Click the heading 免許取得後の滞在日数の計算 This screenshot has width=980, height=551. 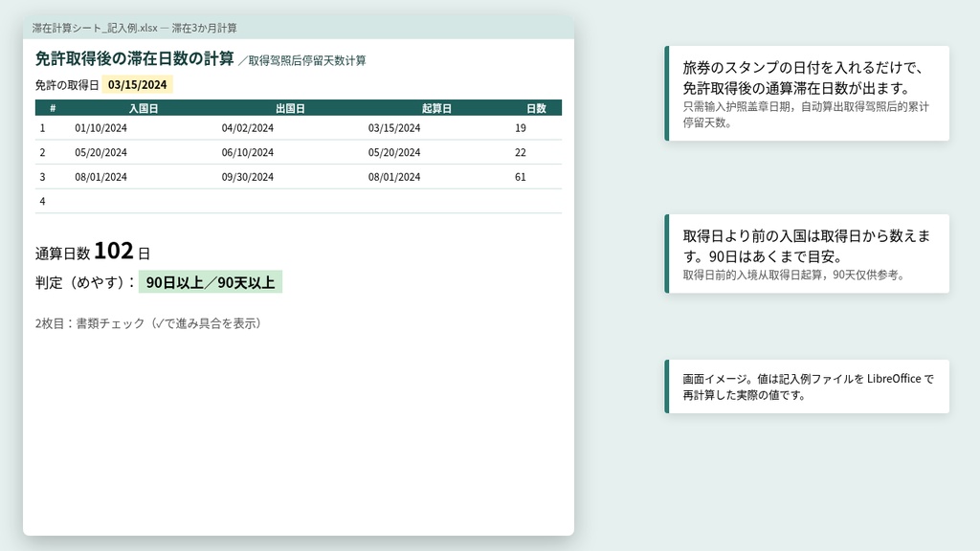pos(134,58)
